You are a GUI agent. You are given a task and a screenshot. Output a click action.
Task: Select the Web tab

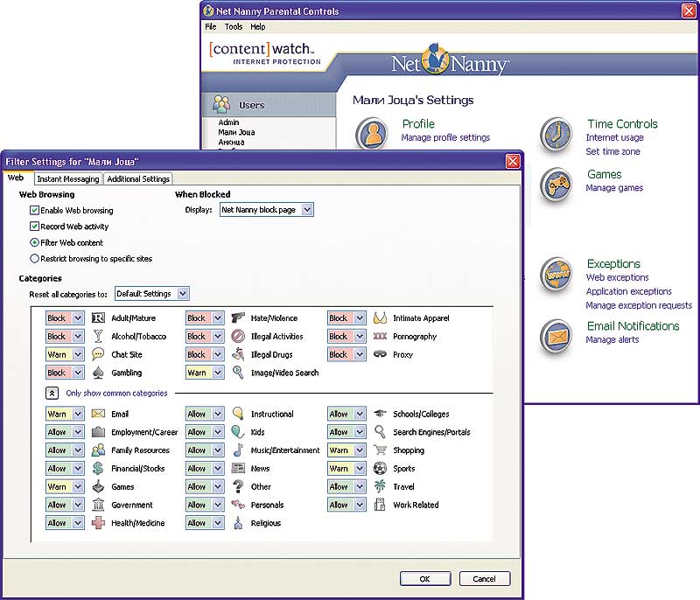coord(16,178)
